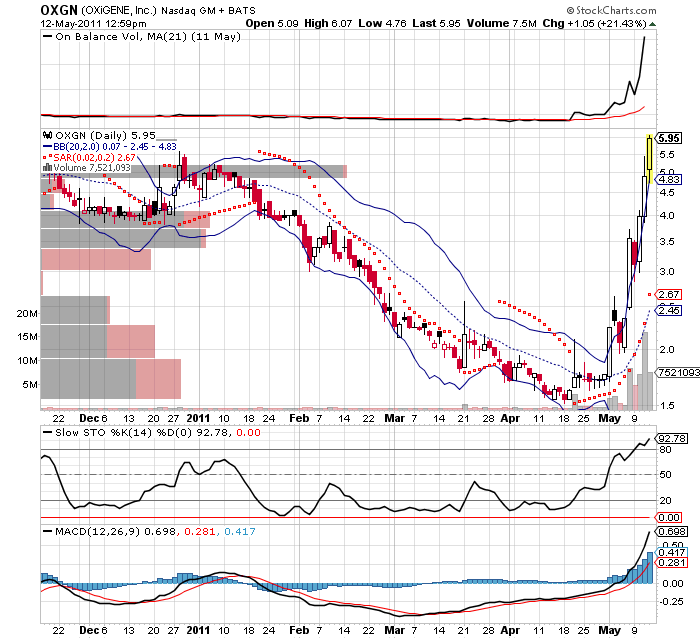Click the 20M volume axis label
This screenshot has height=639, width=700.
click(27, 313)
